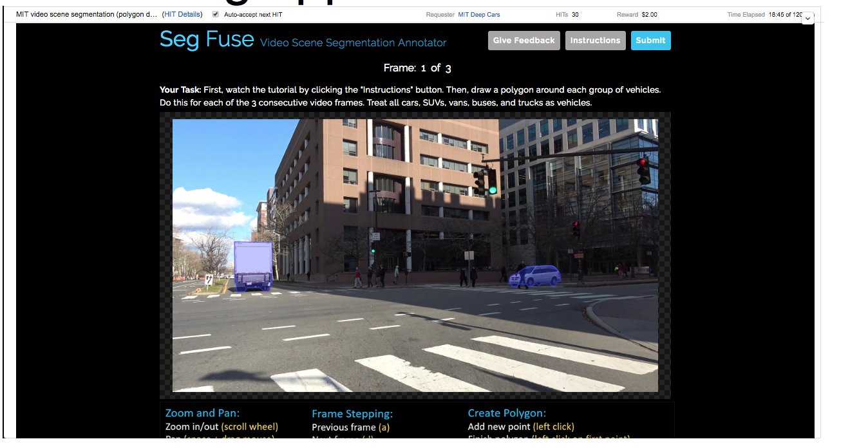Image resolution: width=868 pixels, height=448 pixels.
Task: Click the Frame 1 of 3 indicator
Action: click(417, 68)
